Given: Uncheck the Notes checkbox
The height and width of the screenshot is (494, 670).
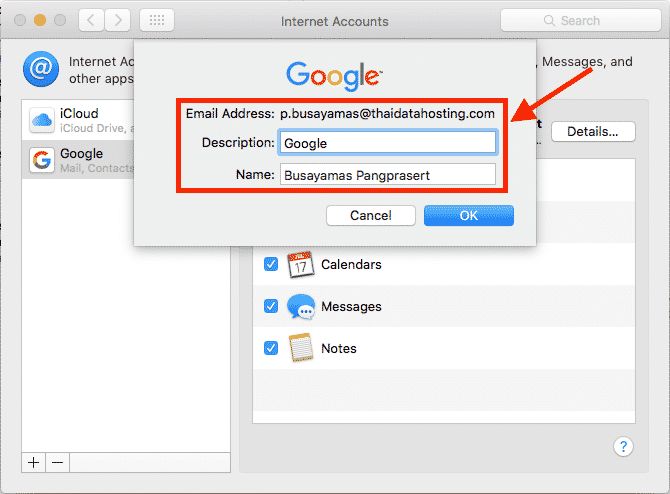Looking at the screenshot, I should pos(271,348).
